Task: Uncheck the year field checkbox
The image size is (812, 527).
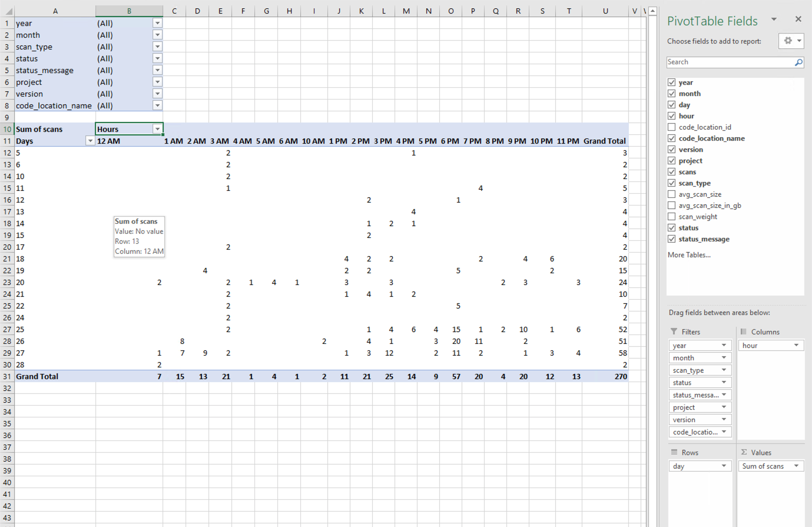Action: pyautogui.click(x=671, y=82)
